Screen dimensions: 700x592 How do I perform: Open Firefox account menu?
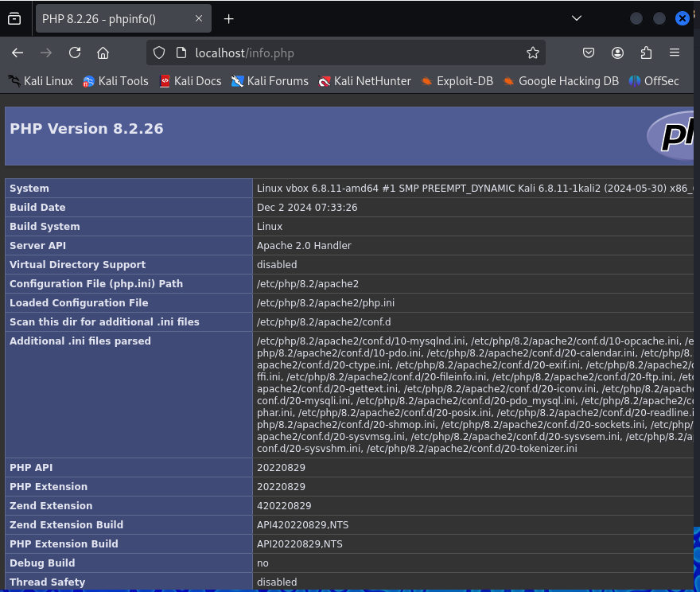[617, 53]
